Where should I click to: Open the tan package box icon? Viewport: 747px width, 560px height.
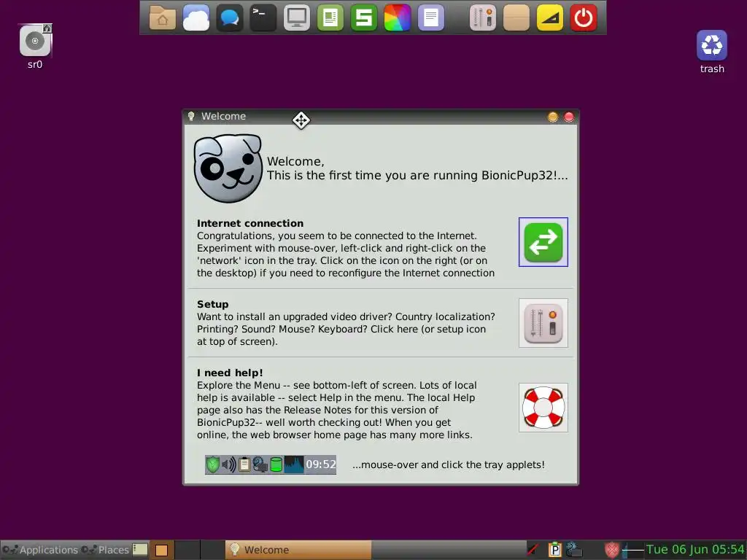click(x=516, y=17)
